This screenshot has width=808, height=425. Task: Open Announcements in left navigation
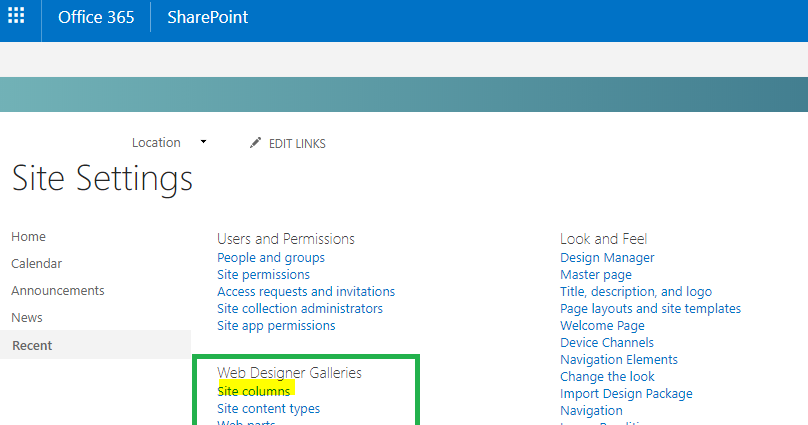point(58,291)
